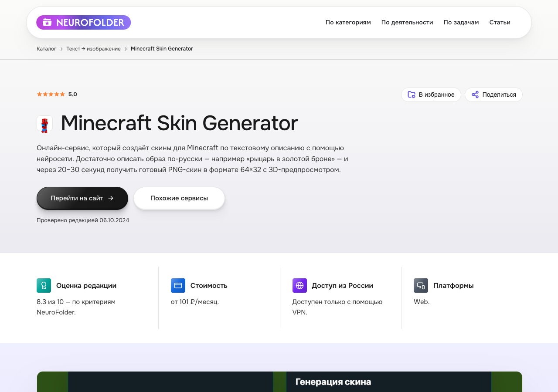Open Похожие сервисы

[179, 198]
